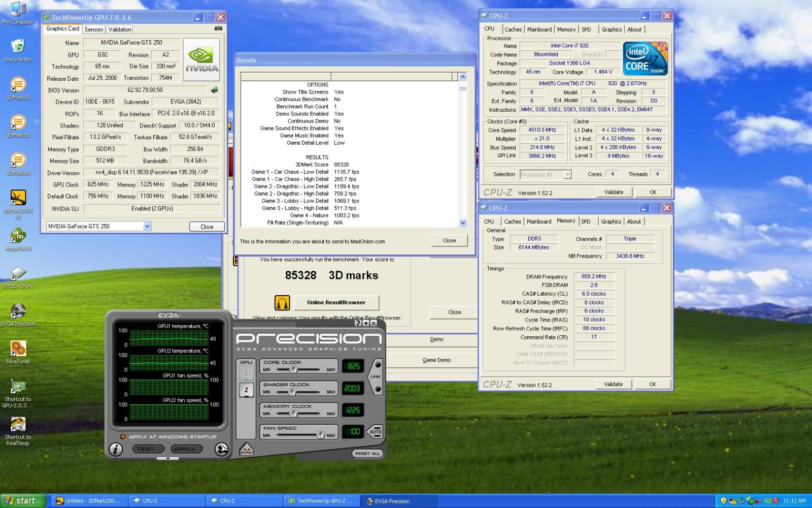
Task: Click Close button in GPU-Z window
Action: tap(207, 227)
